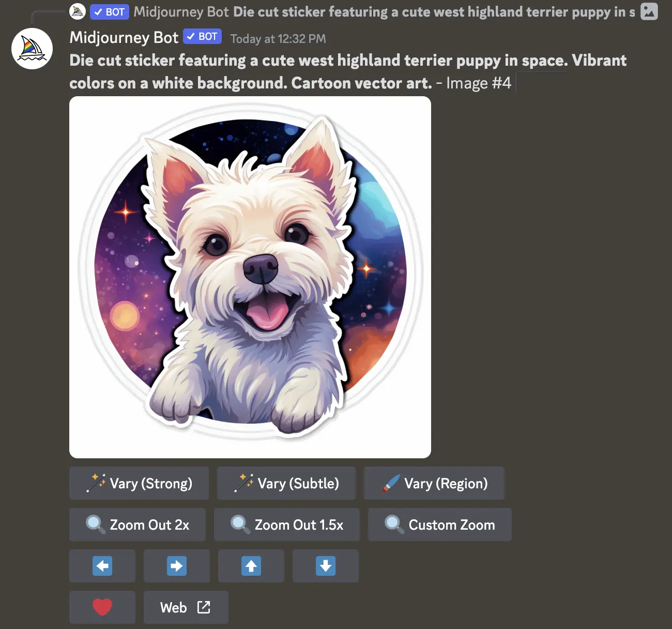Open the Web external link button
This screenshot has height=629, width=672.
186,607
